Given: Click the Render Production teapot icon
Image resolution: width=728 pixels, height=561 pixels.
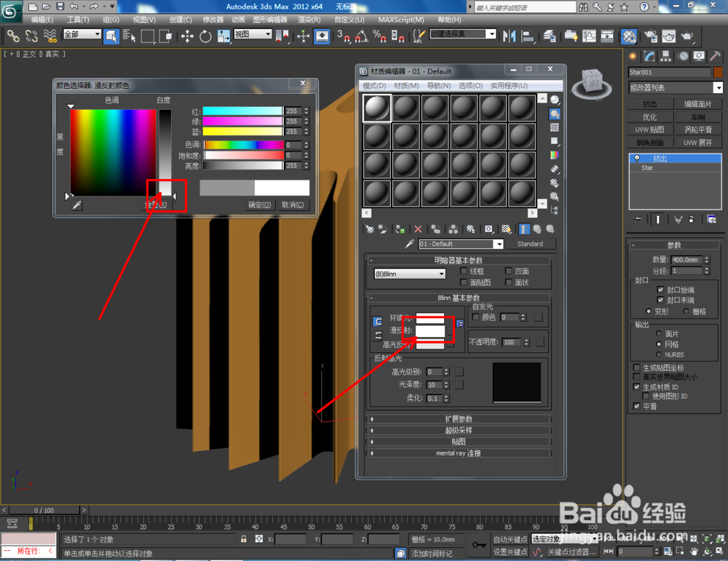Looking at the screenshot, I should pyautogui.click(x=687, y=36).
